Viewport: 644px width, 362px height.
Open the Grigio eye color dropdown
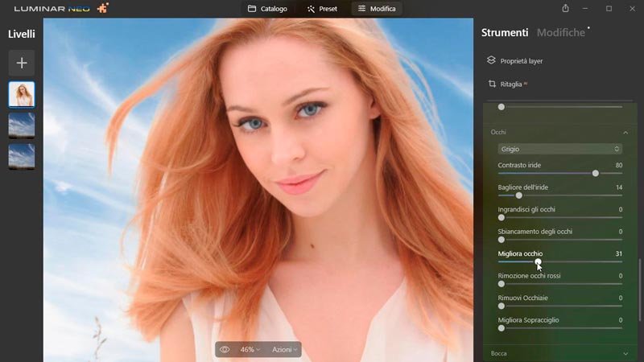point(559,149)
